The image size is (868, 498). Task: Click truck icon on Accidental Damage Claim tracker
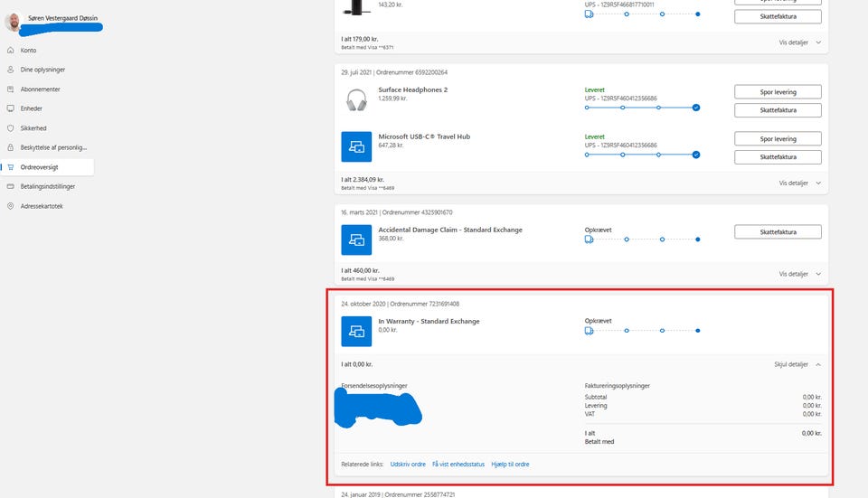(589, 239)
